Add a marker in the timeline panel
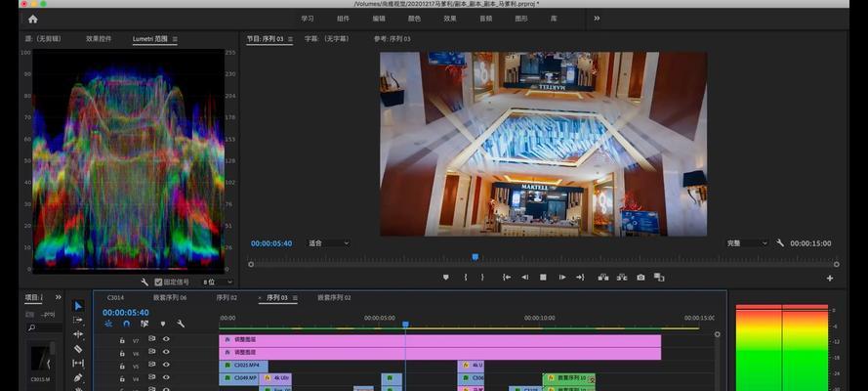Image resolution: width=868 pixels, height=391 pixels. pyautogui.click(x=163, y=324)
